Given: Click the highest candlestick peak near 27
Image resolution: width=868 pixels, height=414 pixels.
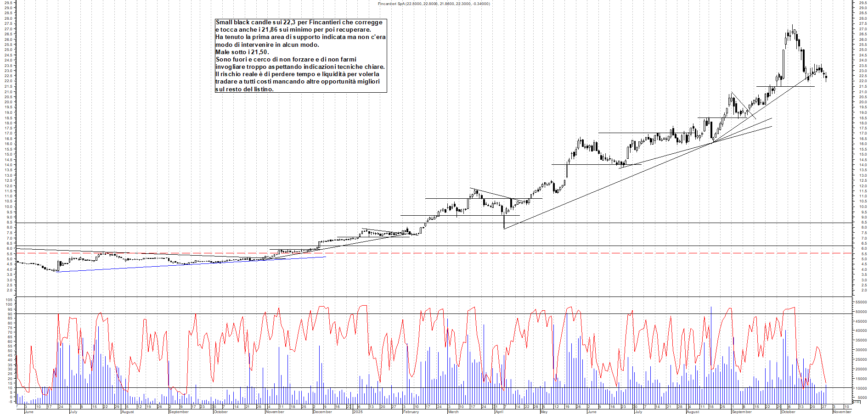Looking at the screenshot, I should click(x=793, y=28).
